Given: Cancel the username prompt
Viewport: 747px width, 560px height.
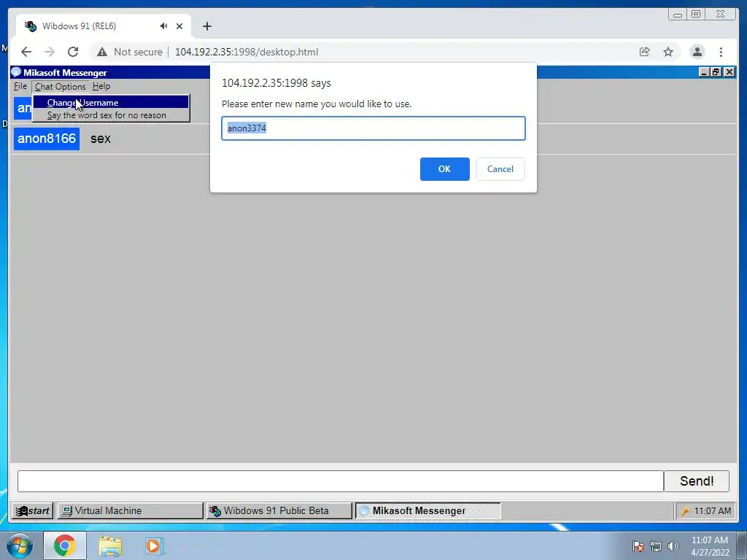Looking at the screenshot, I should coord(500,169).
